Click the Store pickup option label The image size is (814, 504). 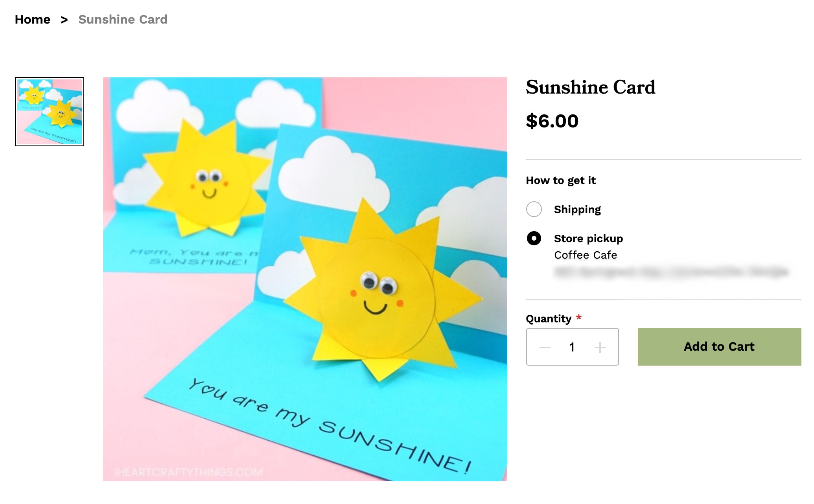(588, 239)
